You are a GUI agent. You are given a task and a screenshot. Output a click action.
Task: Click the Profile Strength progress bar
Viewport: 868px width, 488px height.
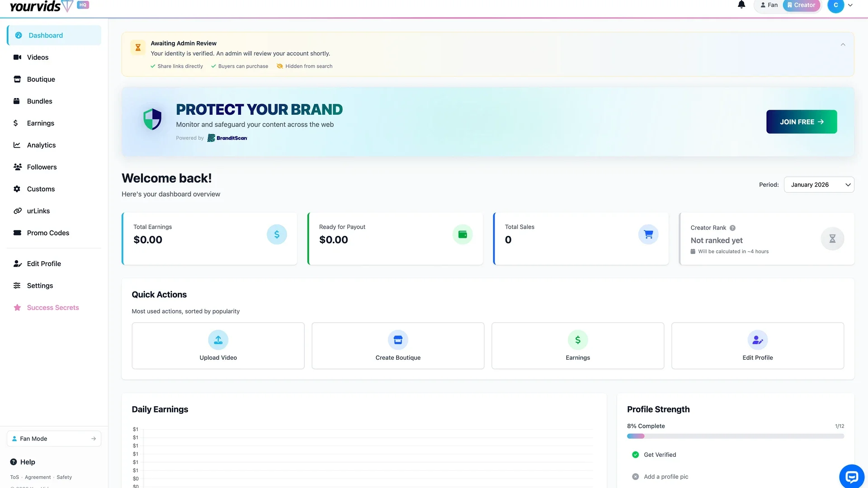click(735, 436)
